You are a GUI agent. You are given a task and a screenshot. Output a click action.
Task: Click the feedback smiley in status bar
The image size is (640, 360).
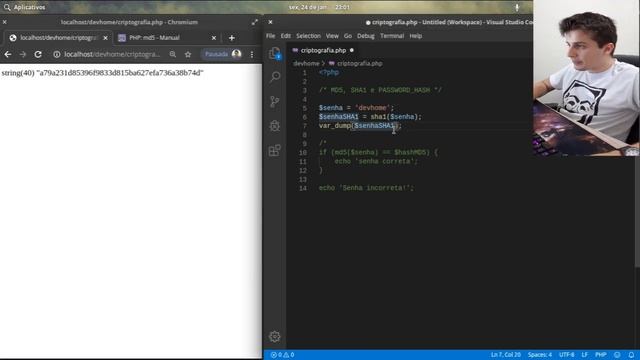point(617,355)
